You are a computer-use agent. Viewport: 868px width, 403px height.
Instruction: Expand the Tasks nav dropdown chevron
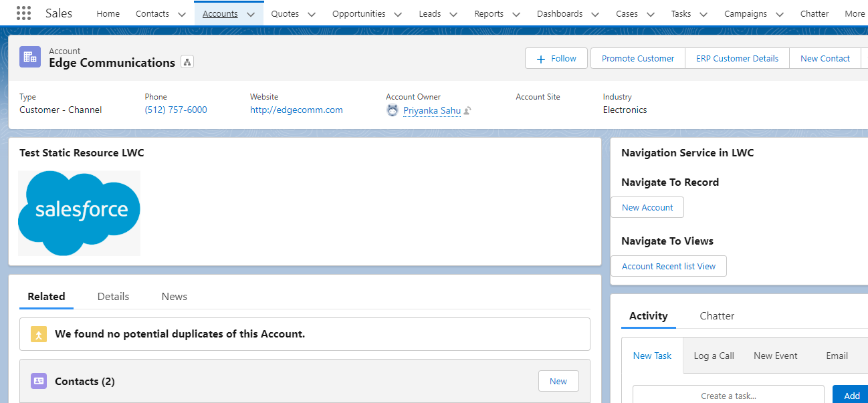tap(703, 14)
